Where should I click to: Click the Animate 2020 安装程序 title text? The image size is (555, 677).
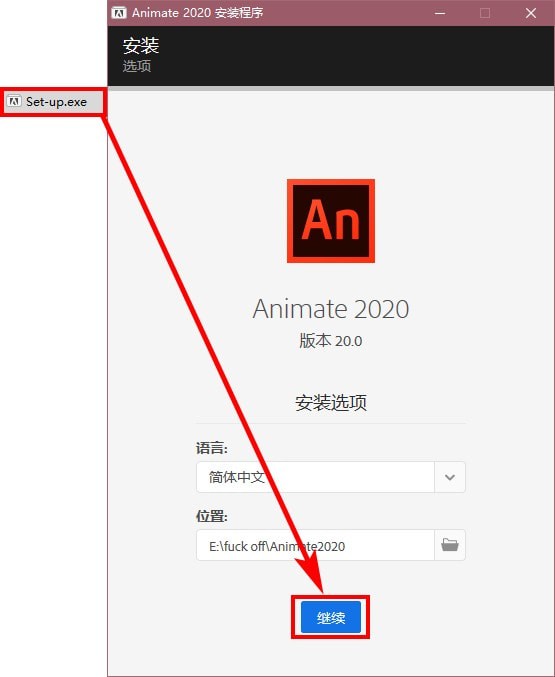click(197, 13)
